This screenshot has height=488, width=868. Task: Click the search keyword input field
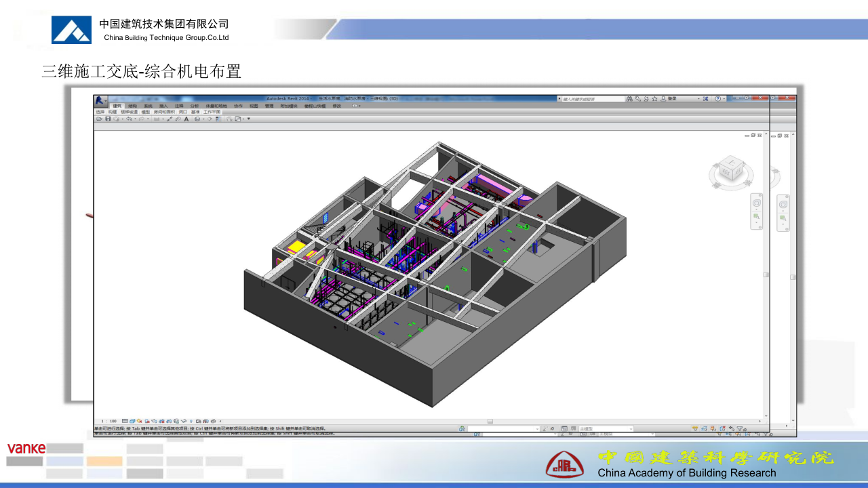point(593,99)
